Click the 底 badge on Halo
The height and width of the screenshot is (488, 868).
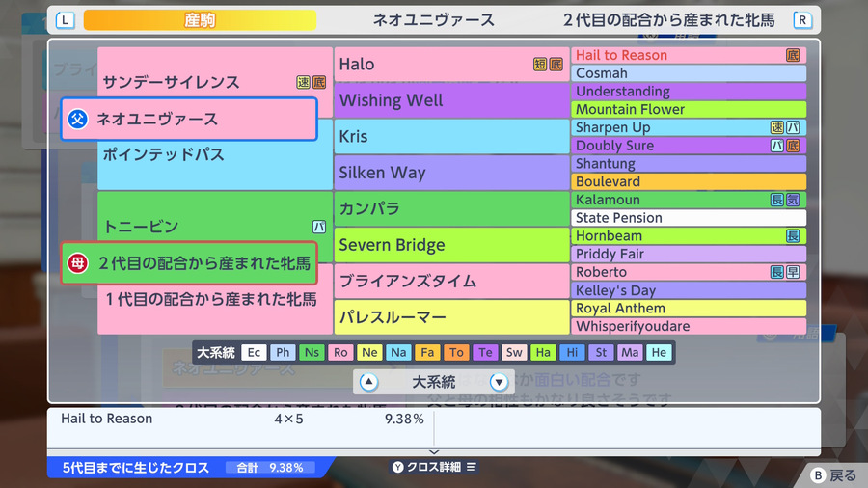(x=556, y=65)
